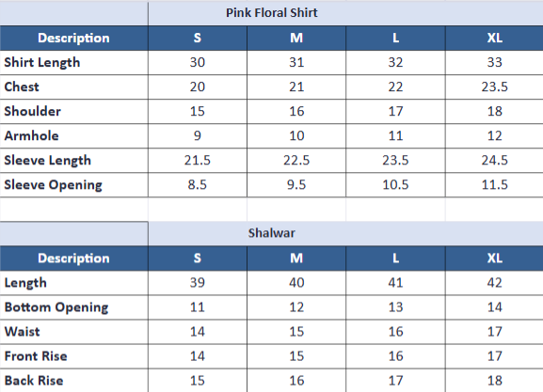Image resolution: width=543 pixels, height=392 pixels.
Task: Select the Sleeve Opening row label
Action: (x=53, y=185)
